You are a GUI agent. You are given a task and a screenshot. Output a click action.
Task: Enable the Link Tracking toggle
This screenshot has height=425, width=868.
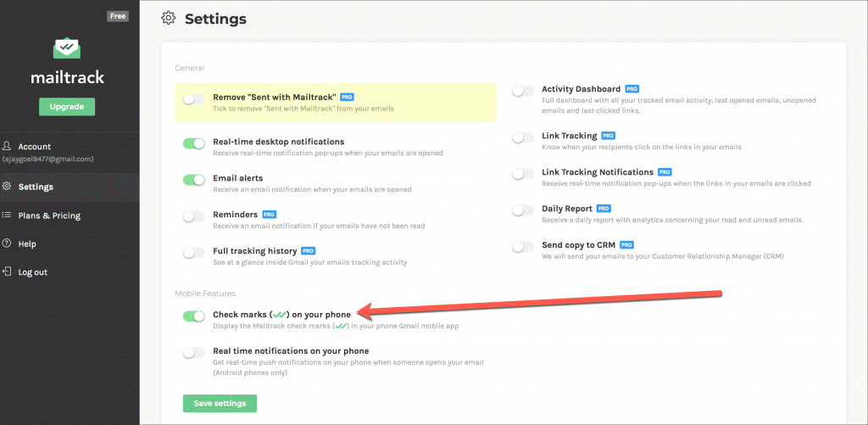pos(523,137)
